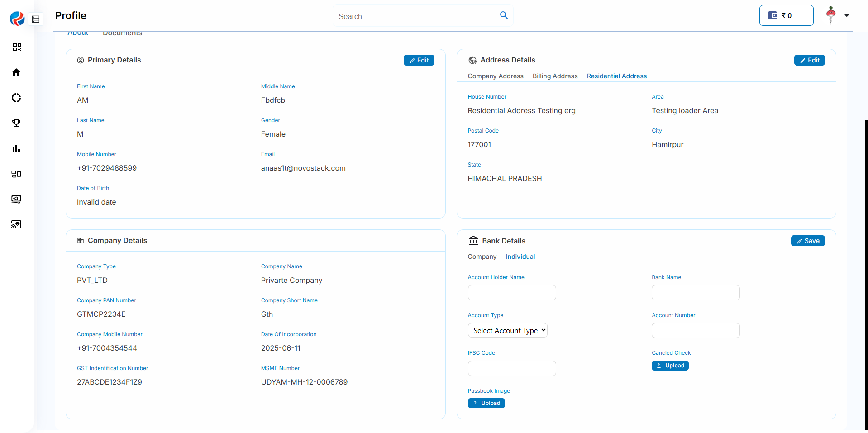Select the Billing Address tab
868x433 pixels.
555,76
